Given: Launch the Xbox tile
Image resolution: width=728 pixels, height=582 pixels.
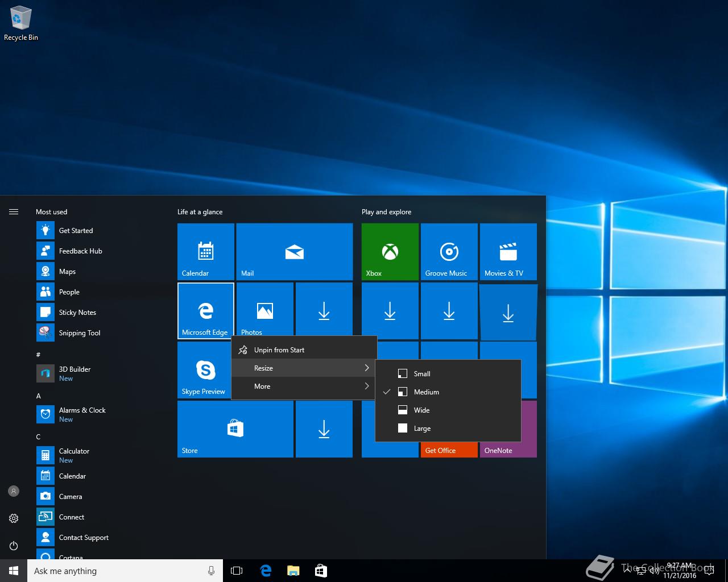Looking at the screenshot, I should click(x=390, y=251).
